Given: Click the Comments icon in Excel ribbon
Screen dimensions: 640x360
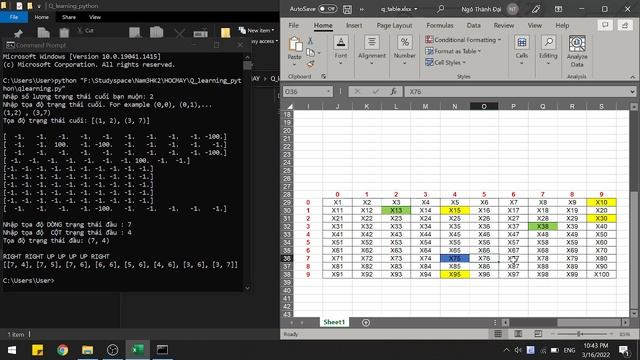Looking at the screenshot, I should coord(605,25).
